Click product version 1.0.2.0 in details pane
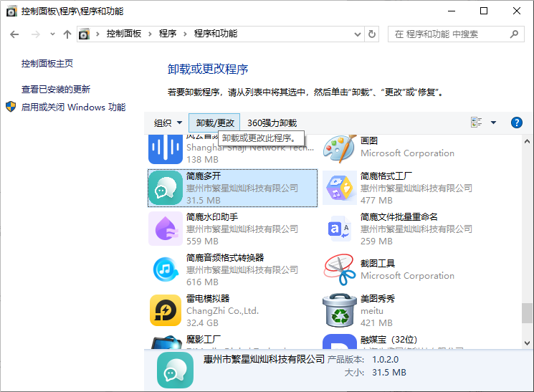This screenshot has height=392, width=534. [x=385, y=360]
